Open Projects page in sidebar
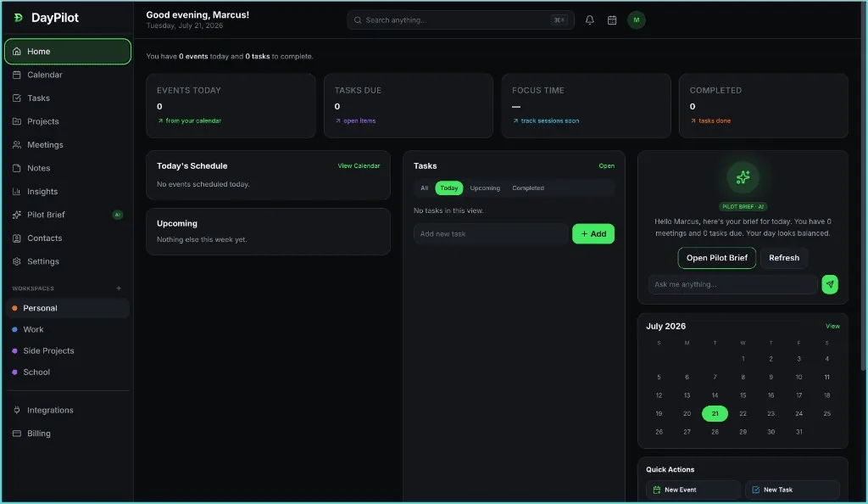Screen dimensions: 868x504 pyautogui.click(x=68, y=121)
